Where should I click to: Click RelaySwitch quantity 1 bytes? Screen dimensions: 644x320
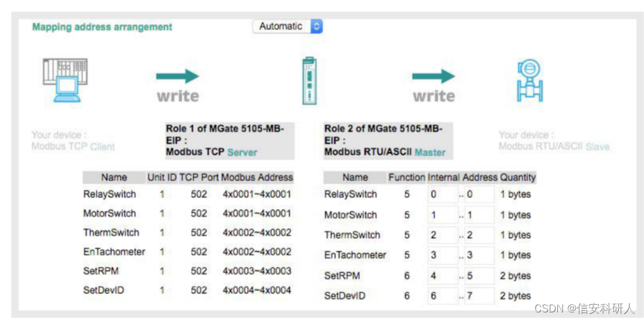point(516,195)
